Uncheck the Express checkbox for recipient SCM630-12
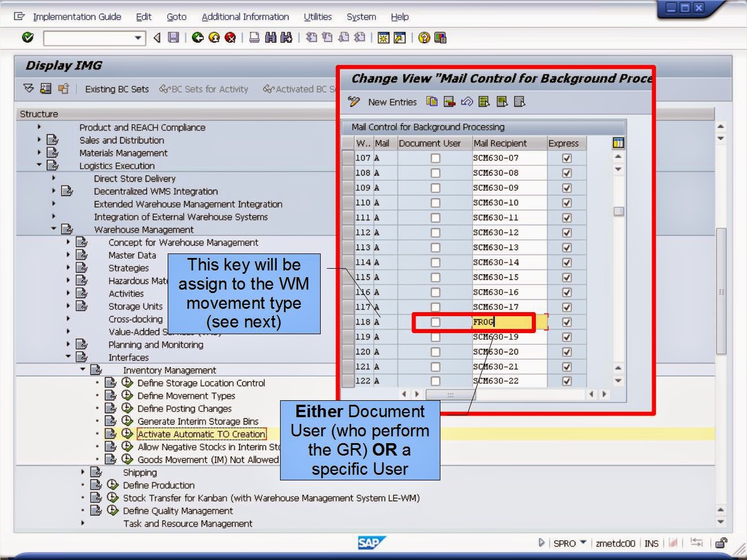747x560 pixels. pos(566,232)
